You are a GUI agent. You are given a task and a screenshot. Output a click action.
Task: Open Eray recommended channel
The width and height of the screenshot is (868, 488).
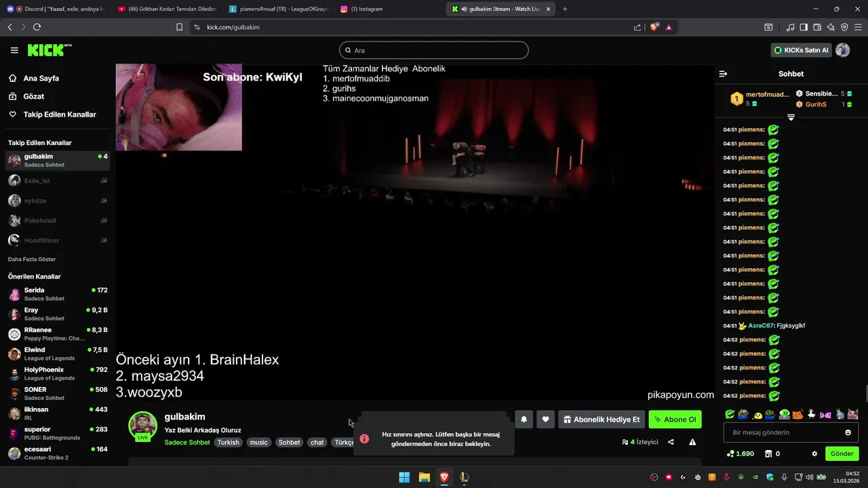point(58,314)
